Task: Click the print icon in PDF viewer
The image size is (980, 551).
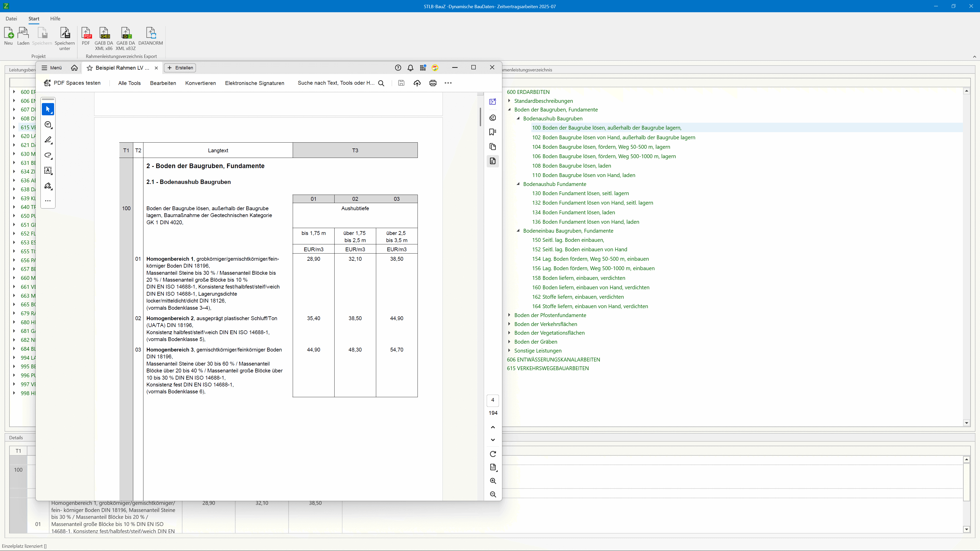Action: tap(433, 83)
